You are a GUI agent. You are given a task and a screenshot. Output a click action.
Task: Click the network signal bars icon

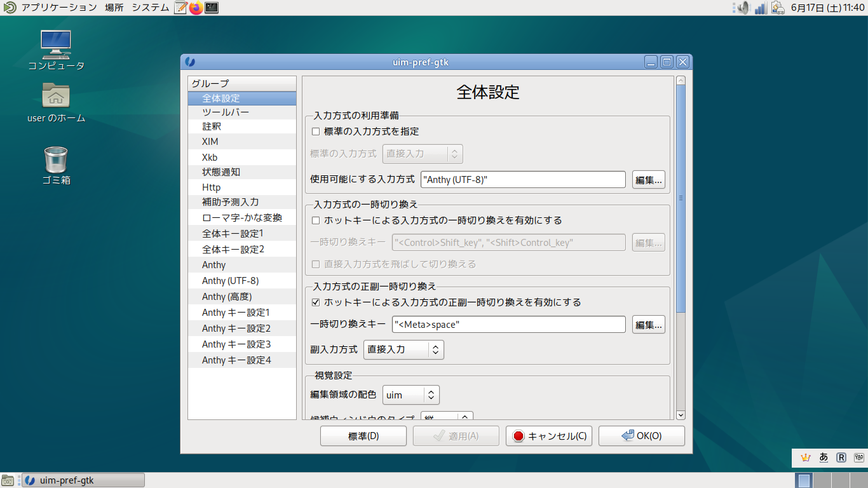(x=760, y=8)
